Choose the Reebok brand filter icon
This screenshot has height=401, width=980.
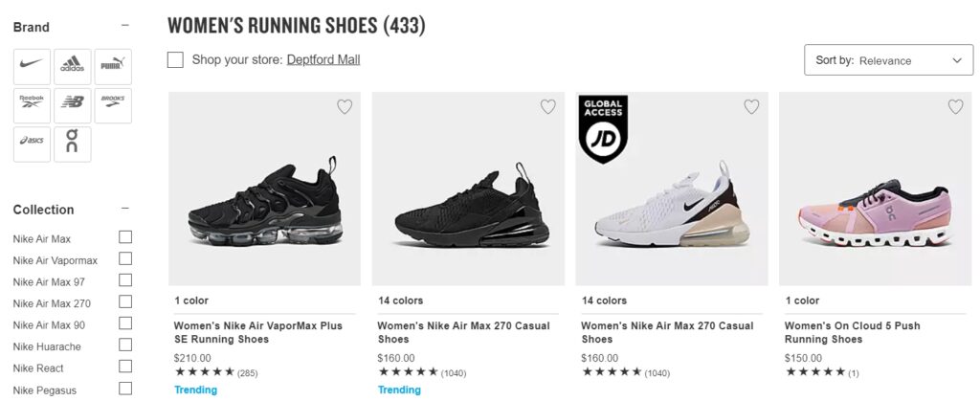coord(32,105)
